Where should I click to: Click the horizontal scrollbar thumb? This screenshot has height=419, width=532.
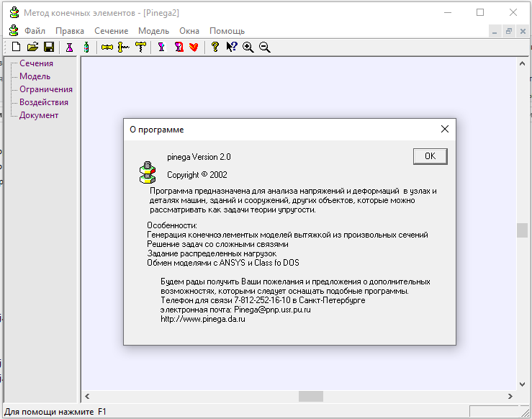click(311, 396)
